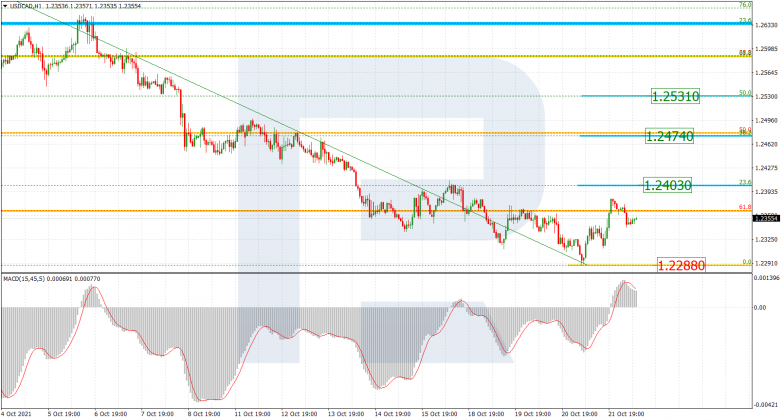
Task: Click 1.25985 on the price axis
Action: tap(767, 49)
